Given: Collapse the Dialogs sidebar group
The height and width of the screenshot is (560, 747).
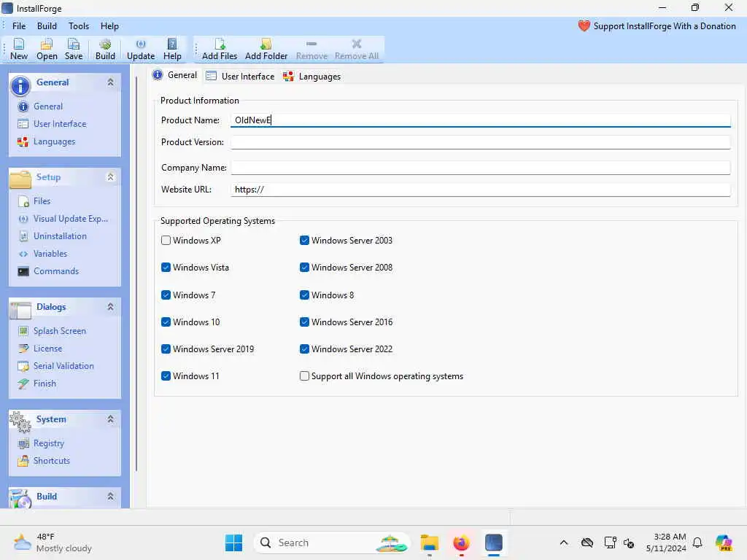Looking at the screenshot, I should [111, 307].
